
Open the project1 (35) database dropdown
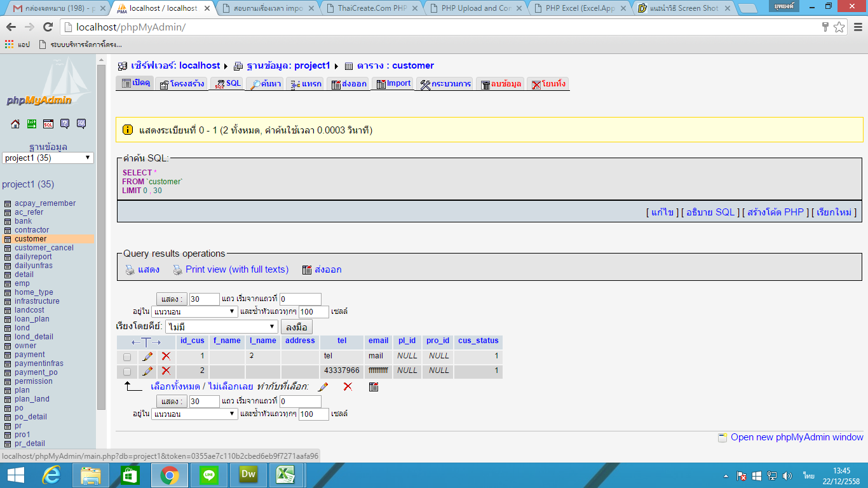(48, 158)
